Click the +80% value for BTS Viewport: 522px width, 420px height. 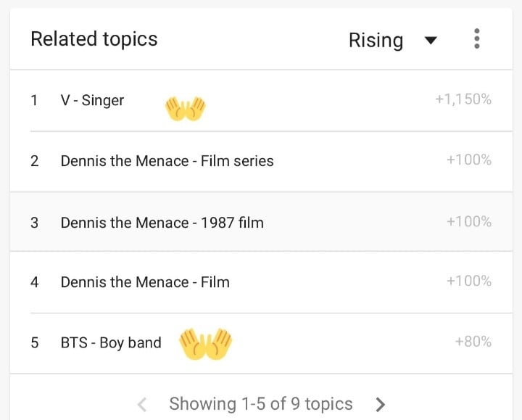(473, 342)
